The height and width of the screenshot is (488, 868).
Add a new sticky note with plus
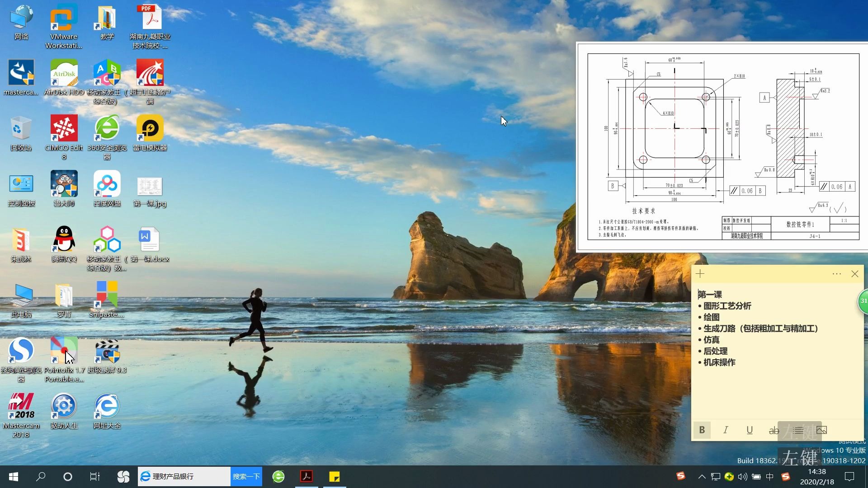coord(700,274)
